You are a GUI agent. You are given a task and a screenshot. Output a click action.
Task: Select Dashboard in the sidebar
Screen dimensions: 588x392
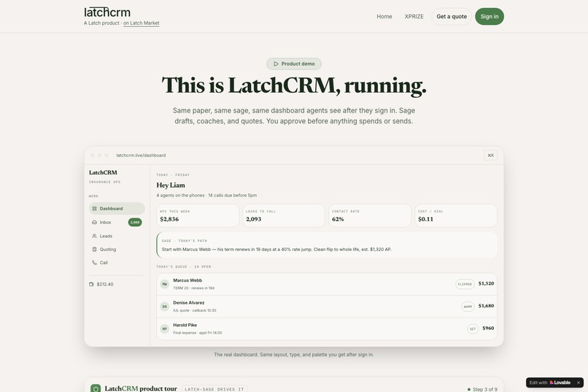(x=117, y=209)
